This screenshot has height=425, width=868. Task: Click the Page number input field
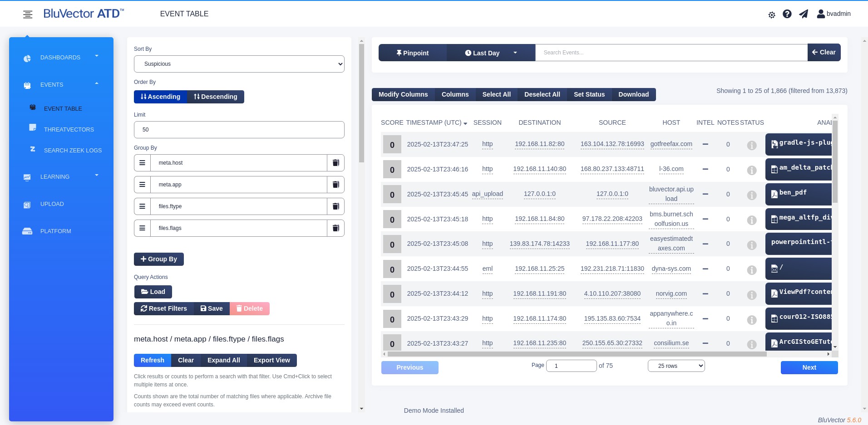click(x=572, y=366)
